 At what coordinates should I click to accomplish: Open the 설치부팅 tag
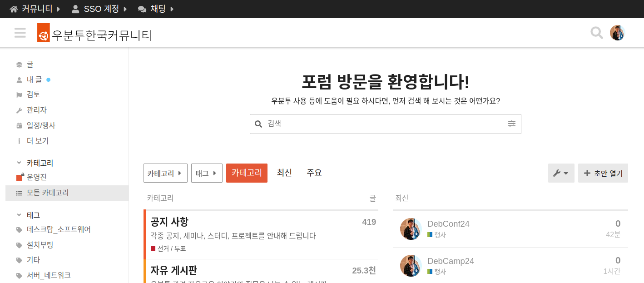[40, 245]
